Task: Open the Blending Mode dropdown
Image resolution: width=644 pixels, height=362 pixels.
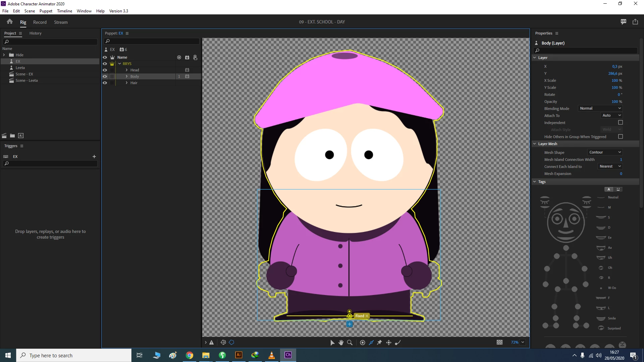Action: 600,108
